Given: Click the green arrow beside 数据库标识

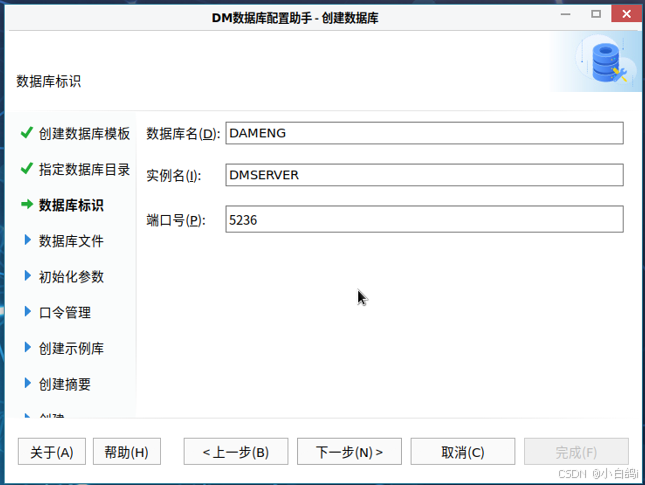Looking at the screenshot, I should tap(27, 204).
